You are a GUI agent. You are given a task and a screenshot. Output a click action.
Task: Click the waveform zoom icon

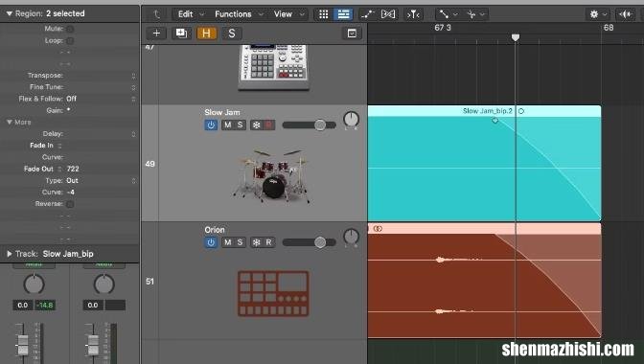pyautogui.click(x=625, y=14)
